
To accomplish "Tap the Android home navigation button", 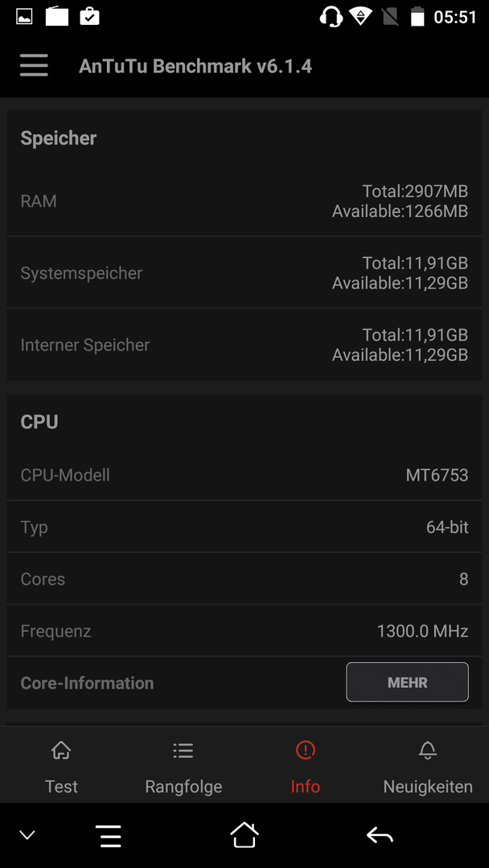I will coord(244,835).
